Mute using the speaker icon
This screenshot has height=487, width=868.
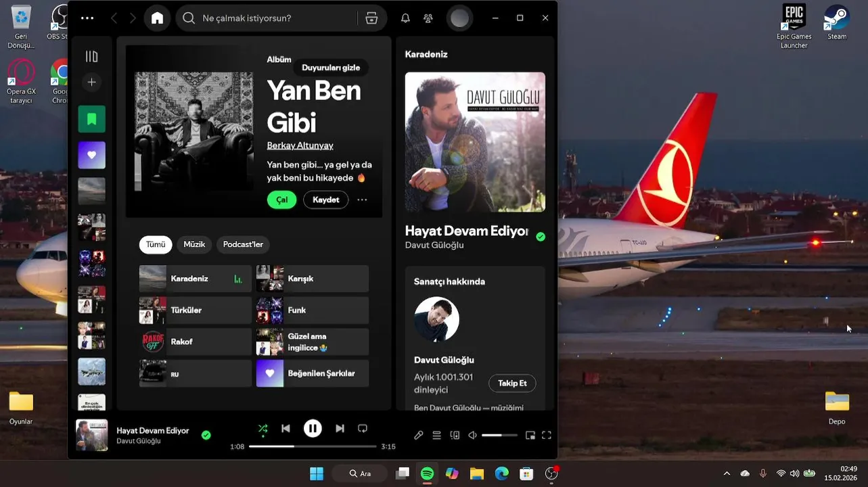(x=473, y=436)
